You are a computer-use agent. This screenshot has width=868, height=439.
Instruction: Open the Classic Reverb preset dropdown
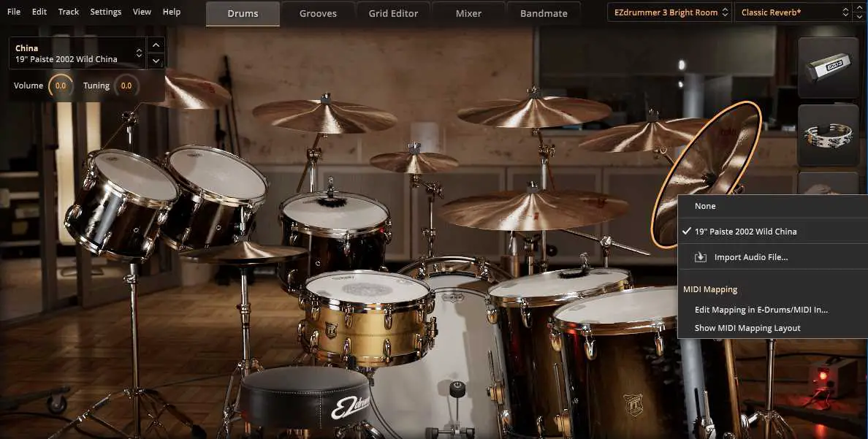pos(793,12)
